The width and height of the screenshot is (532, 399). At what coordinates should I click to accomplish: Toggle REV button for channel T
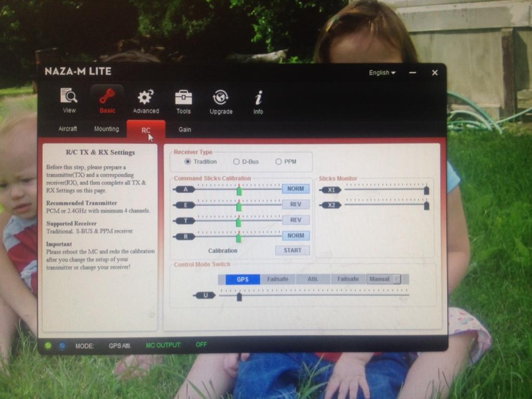(x=295, y=220)
